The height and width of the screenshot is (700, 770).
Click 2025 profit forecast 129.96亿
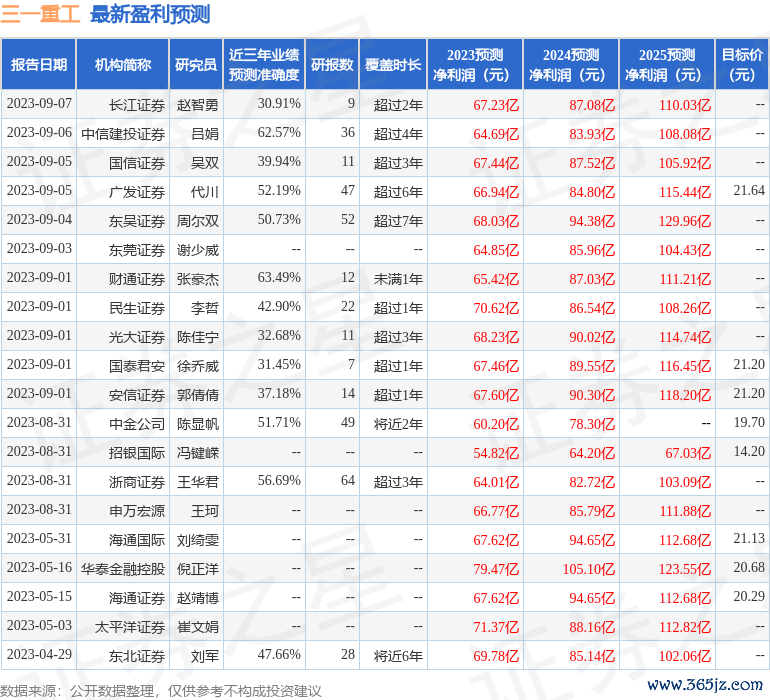(x=685, y=221)
